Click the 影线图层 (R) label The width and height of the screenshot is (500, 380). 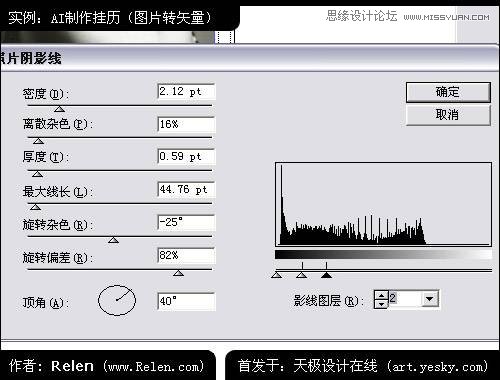328,301
